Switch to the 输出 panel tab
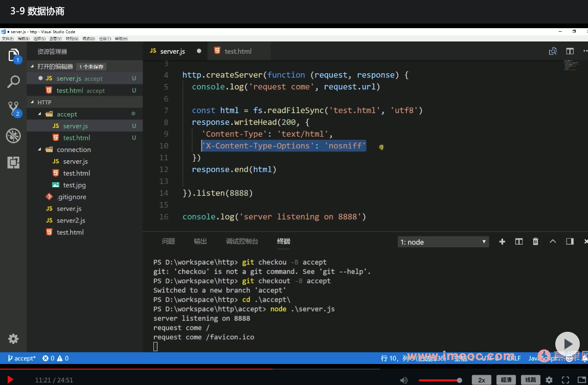Image resolution: width=588 pixels, height=385 pixels. 200,241
